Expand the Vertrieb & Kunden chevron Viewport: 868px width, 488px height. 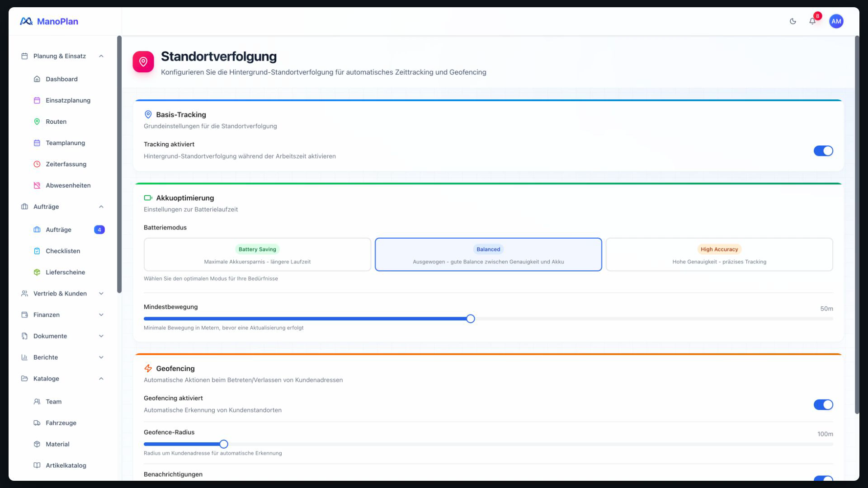pos(101,294)
